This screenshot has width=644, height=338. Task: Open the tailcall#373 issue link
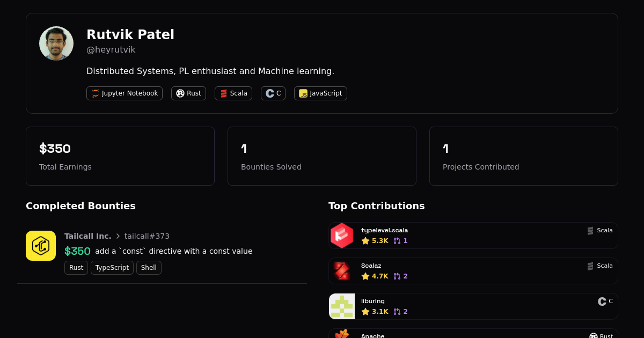[147, 236]
